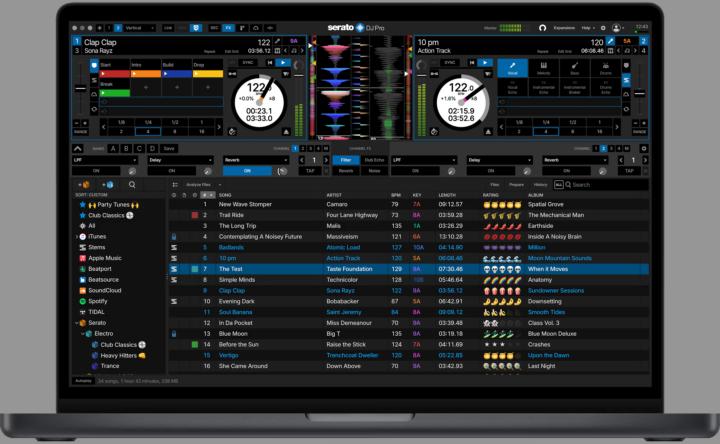Select the Filter channel FX tab

tap(346, 160)
